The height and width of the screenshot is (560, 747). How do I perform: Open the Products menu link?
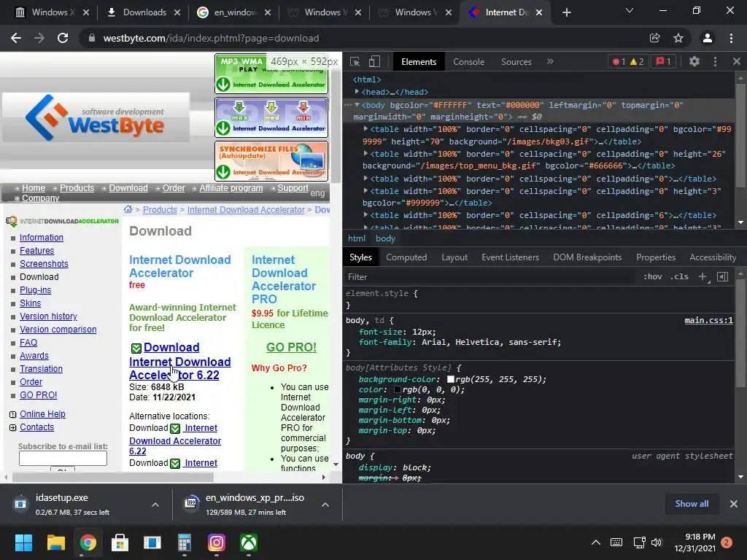77,187
